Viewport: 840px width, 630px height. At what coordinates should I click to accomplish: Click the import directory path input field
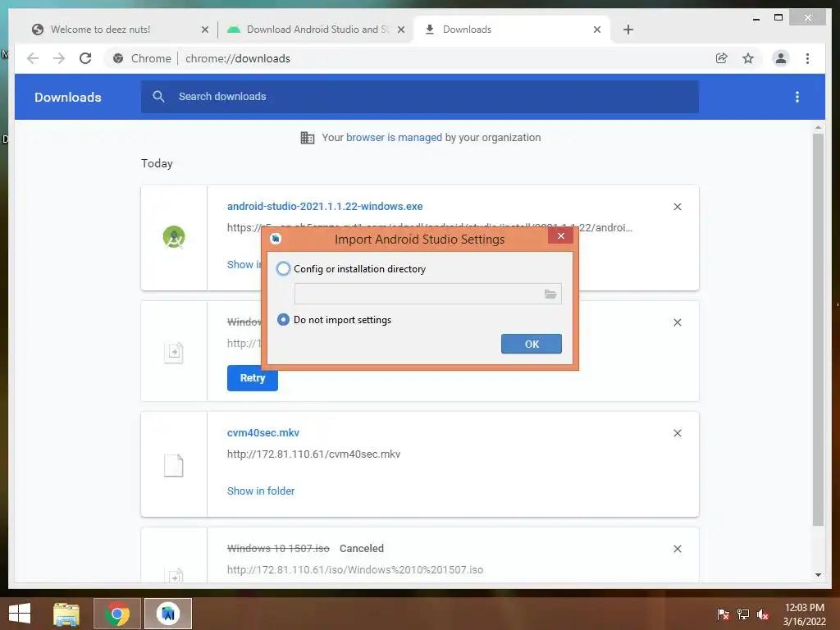[427, 294]
